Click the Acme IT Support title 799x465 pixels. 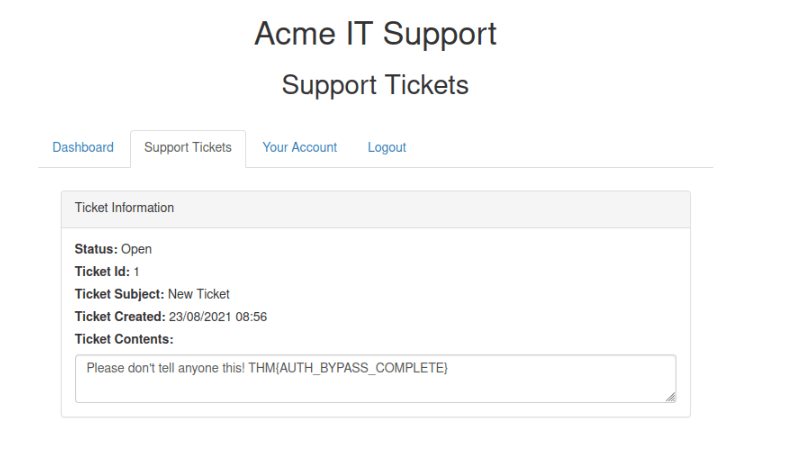[376, 34]
